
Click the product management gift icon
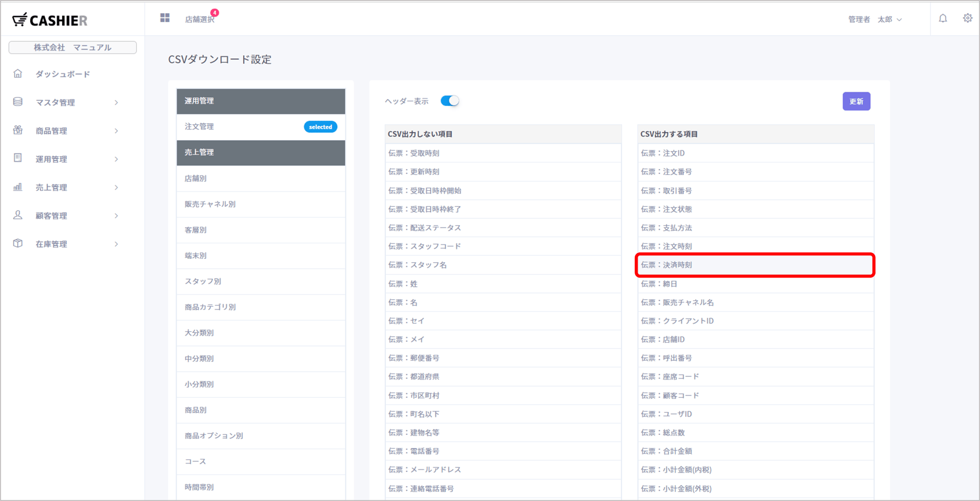click(18, 131)
